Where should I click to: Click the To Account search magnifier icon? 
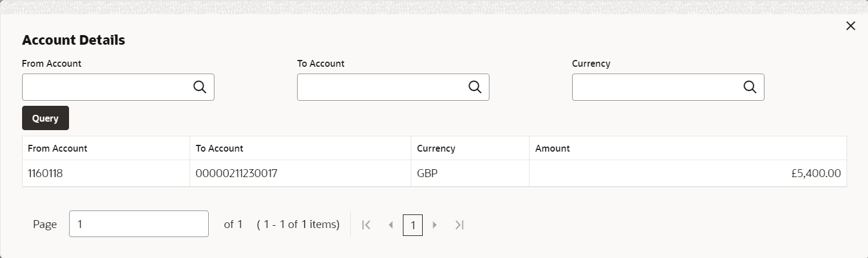(x=475, y=87)
